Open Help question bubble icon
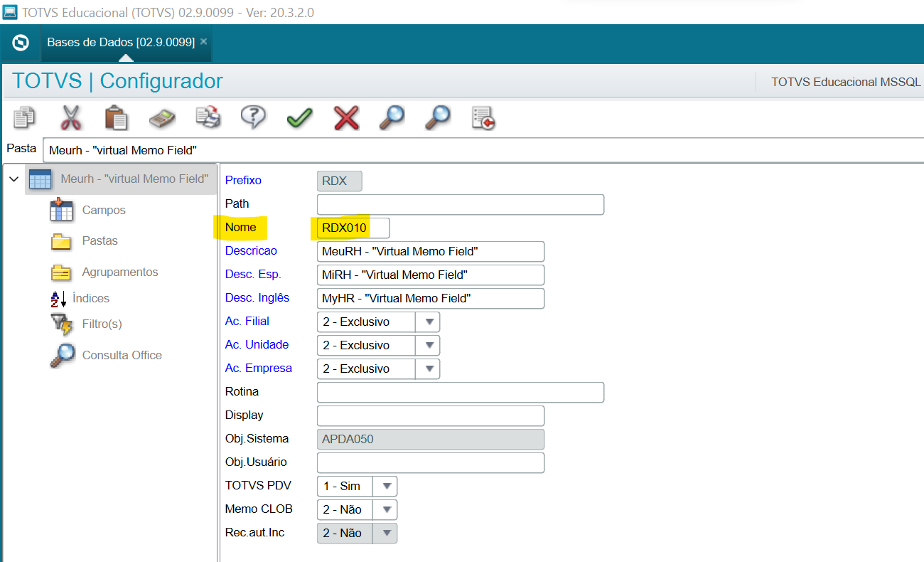 (x=254, y=117)
